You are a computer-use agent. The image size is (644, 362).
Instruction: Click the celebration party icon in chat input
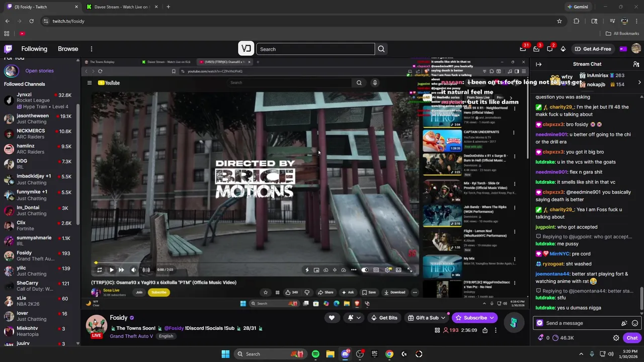pyautogui.click(x=624, y=323)
